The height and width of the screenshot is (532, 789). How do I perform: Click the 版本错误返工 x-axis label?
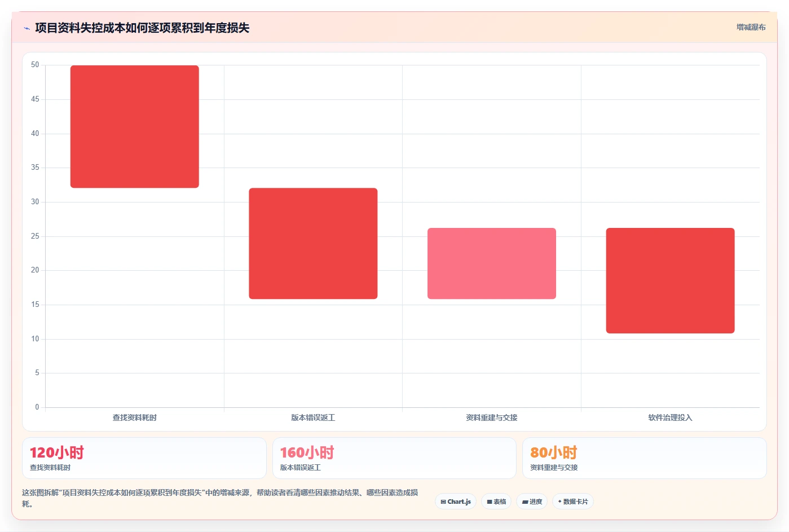pyautogui.click(x=313, y=417)
